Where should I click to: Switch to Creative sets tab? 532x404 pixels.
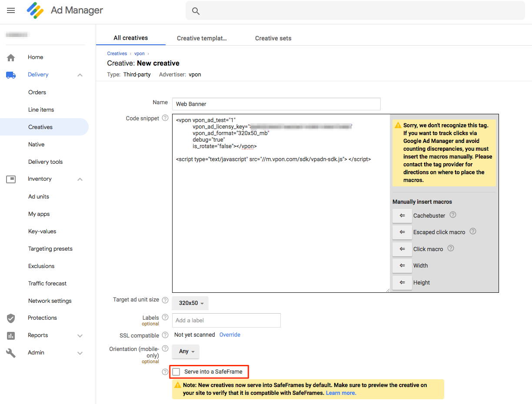click(273, 38)
